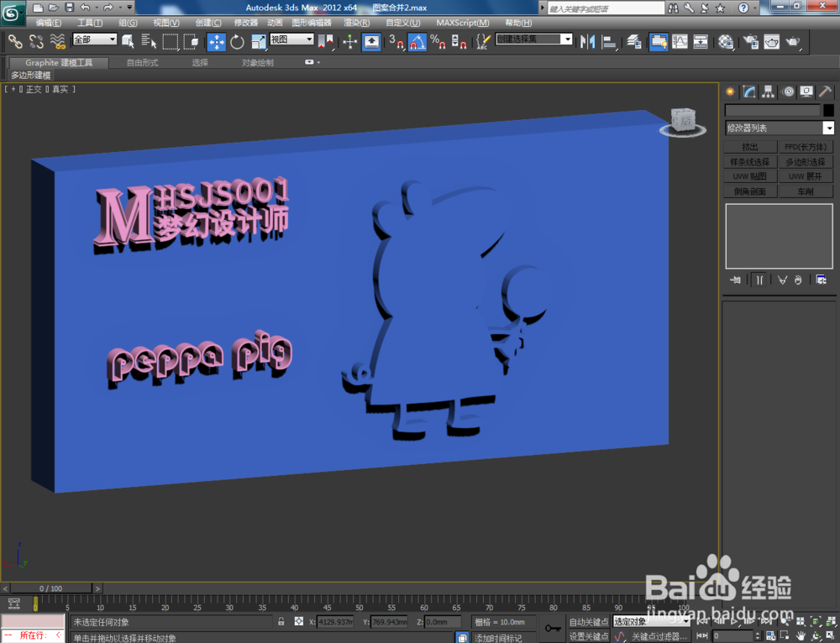840x643 pixels.
Task: Open the MAXScript(M) menu
Action: (x=463, y=23)
